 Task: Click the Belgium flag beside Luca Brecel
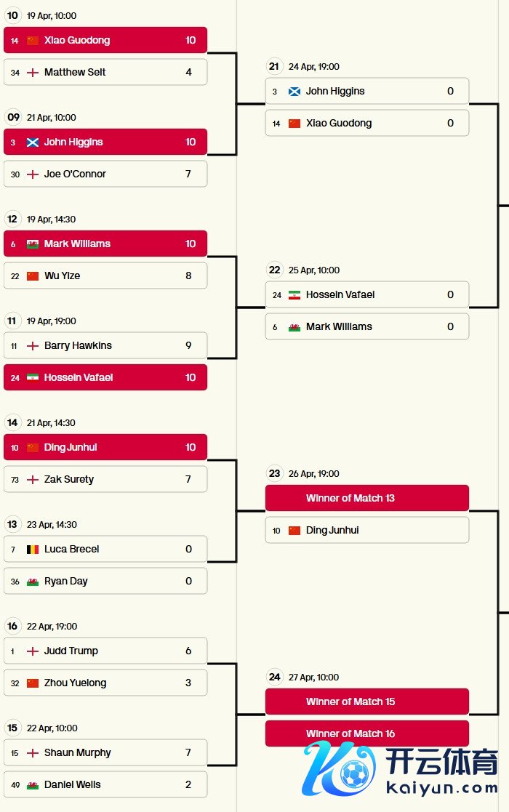(x=33, y=550)
